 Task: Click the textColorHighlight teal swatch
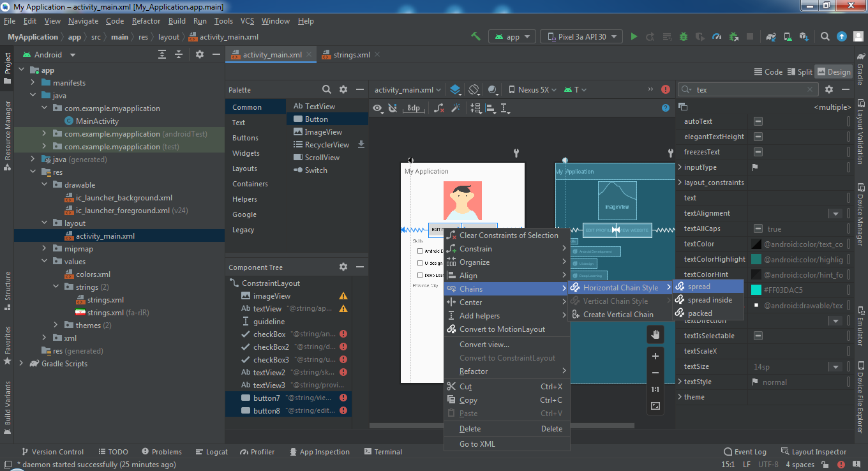tap(756, 259)
